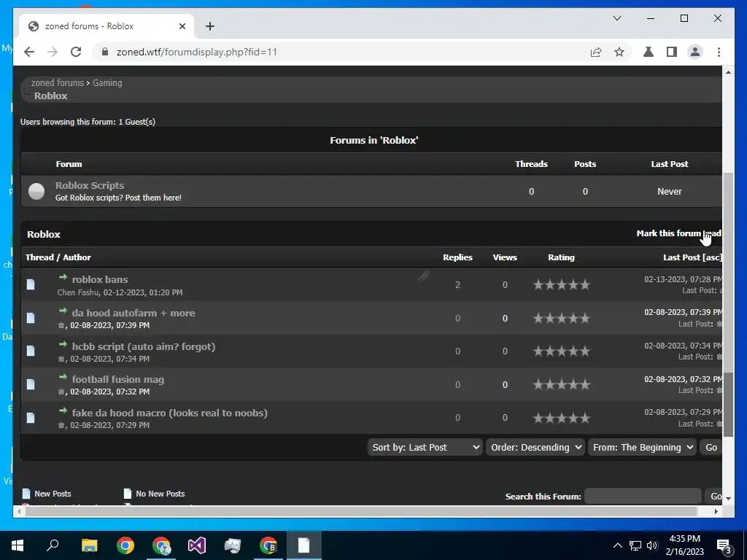This screenshot has height=560, width=747.
Task: Click the Search this Forum input field
Action: tap(643, 496)
